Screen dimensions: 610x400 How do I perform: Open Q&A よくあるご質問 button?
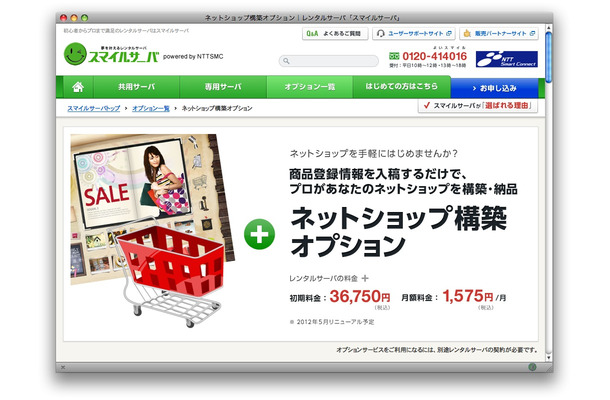(335, 33)
